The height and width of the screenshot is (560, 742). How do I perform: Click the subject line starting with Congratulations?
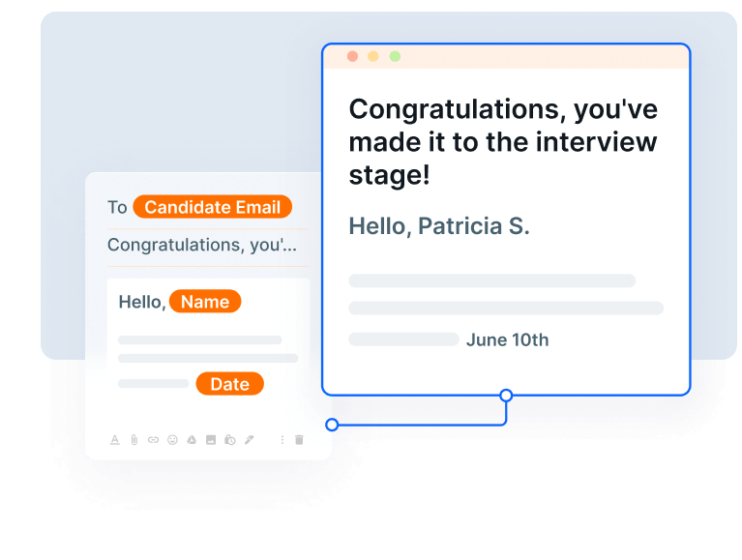pyautogui.click(x=201, y=245)
